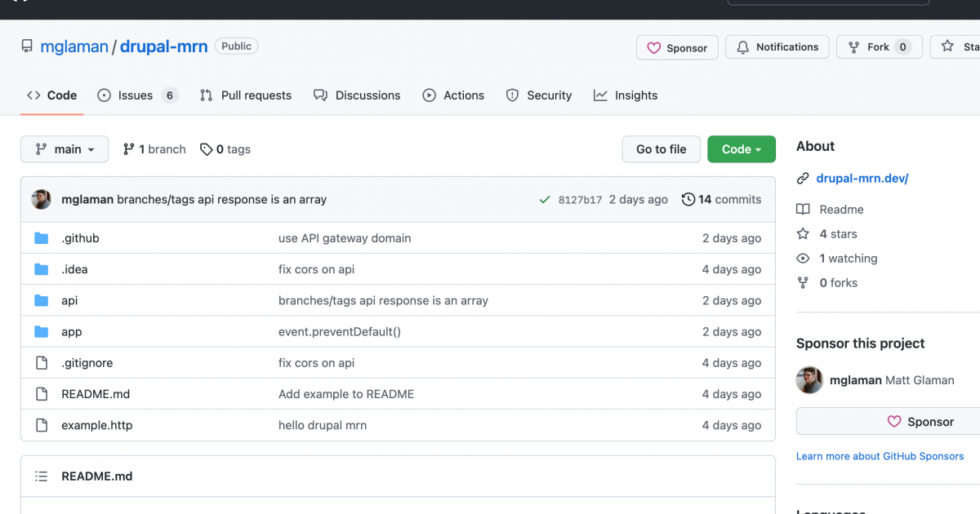Image resolution: width=980 pixels, height=514 pixels.
Task: Switch to the Issues tab
Action: [136, 95]
